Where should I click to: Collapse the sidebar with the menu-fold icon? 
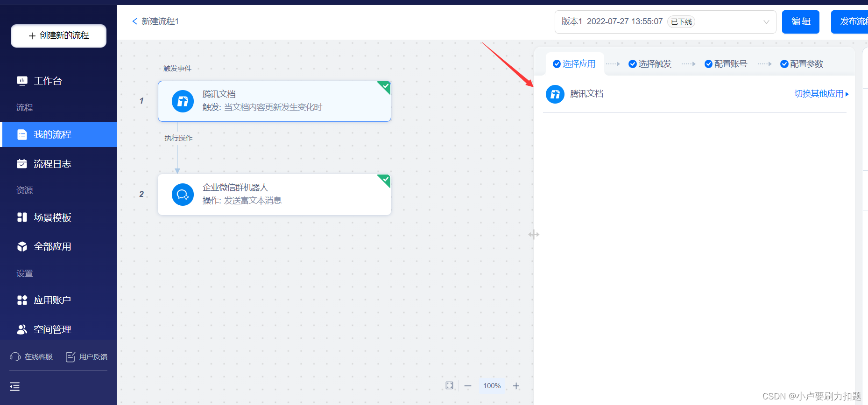click(15, 386)
